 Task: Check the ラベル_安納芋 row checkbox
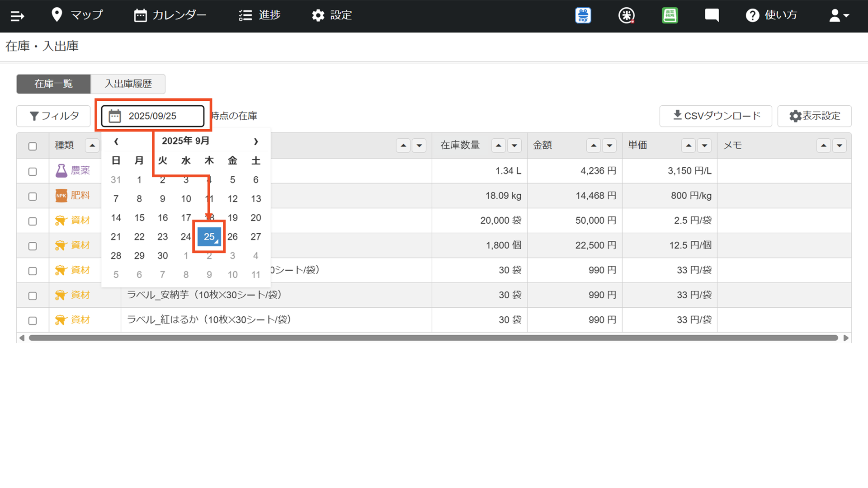coord(33,296)
